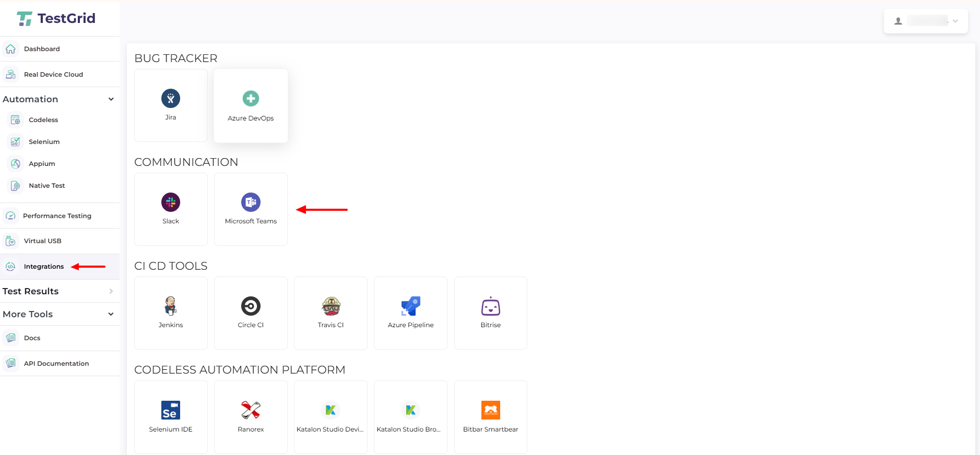Screen dimensions: 980x455
Task: Click the Bitrise card label
Action: [491, 325]
